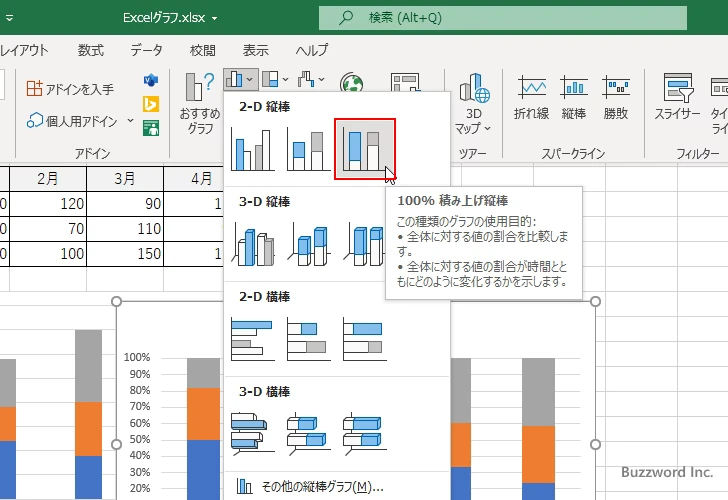The image size is (728, 500).
Task: Select the 3-D clustered bar chart
Action: point(253,432)
